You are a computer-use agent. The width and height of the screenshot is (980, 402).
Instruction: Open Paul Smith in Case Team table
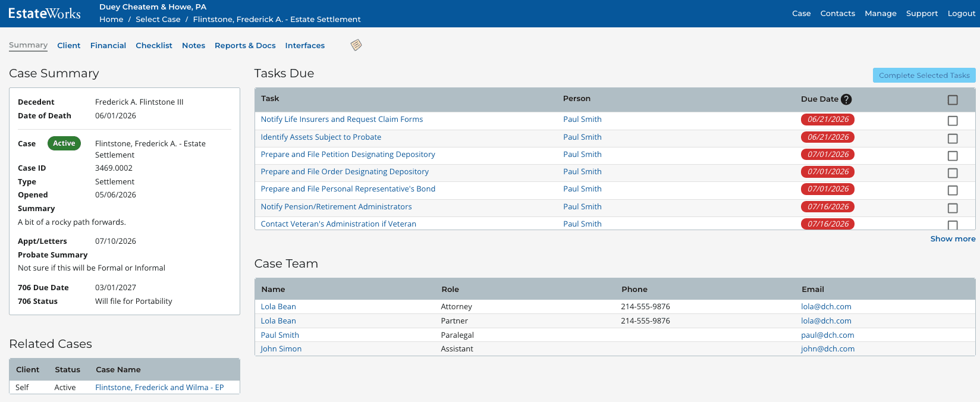click(x=279, y=335)
